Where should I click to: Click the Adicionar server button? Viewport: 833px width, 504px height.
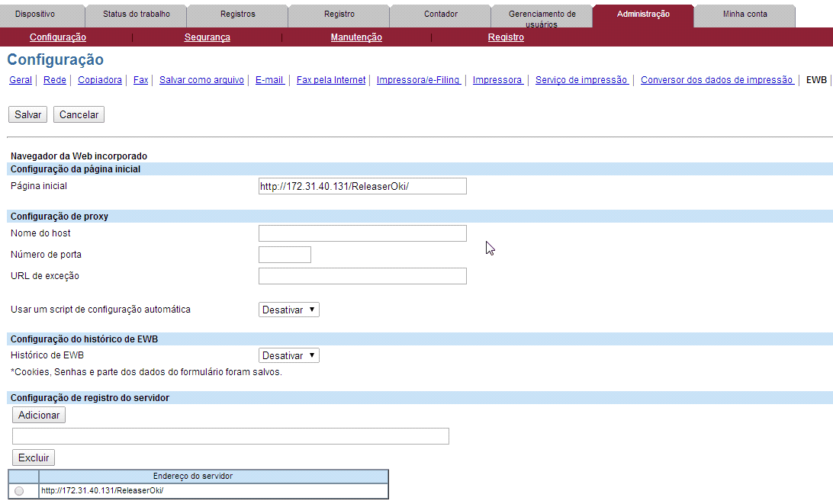coord(39,415)
